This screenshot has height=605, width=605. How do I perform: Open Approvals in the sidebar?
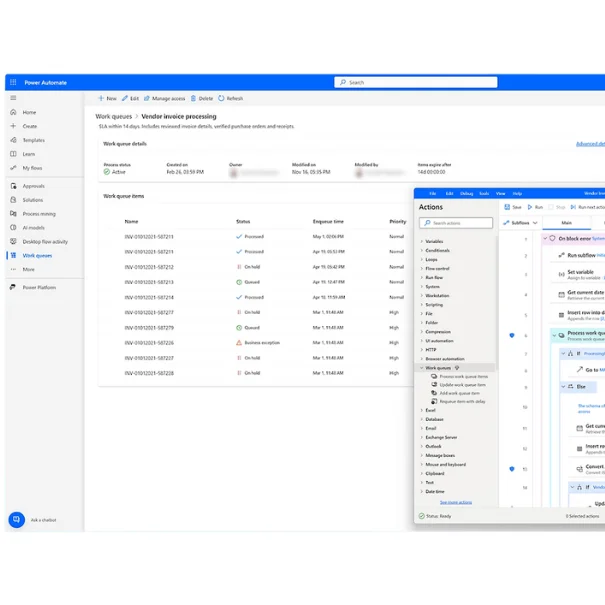coord(34,186)
